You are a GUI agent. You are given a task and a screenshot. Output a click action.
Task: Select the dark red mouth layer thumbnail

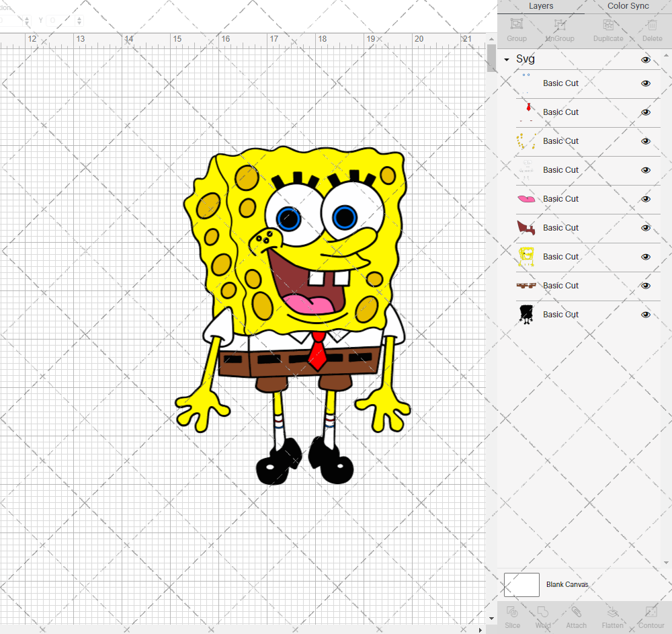coord(526,228)
